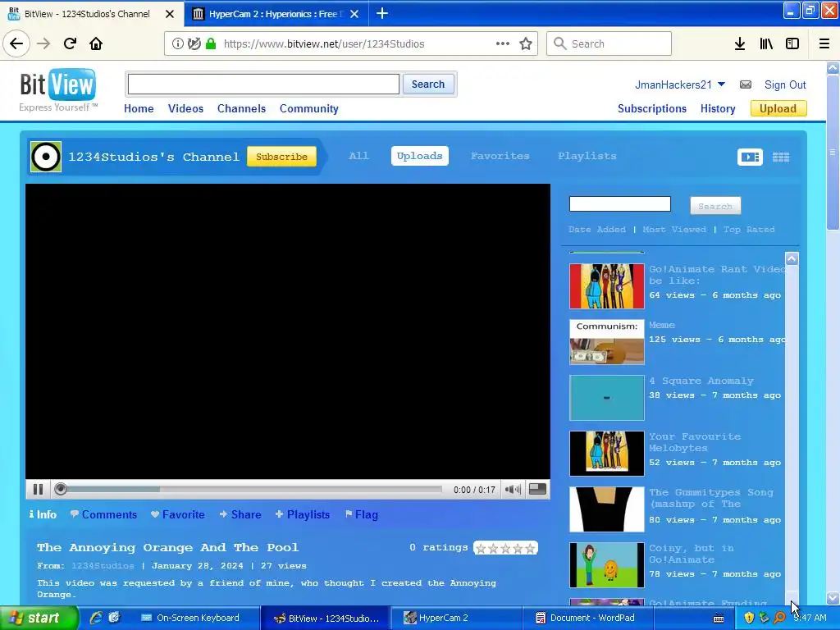This screenshot has width=840, height=630.
Task: Open the Playlists channel tab
Action: click(587, 156)
